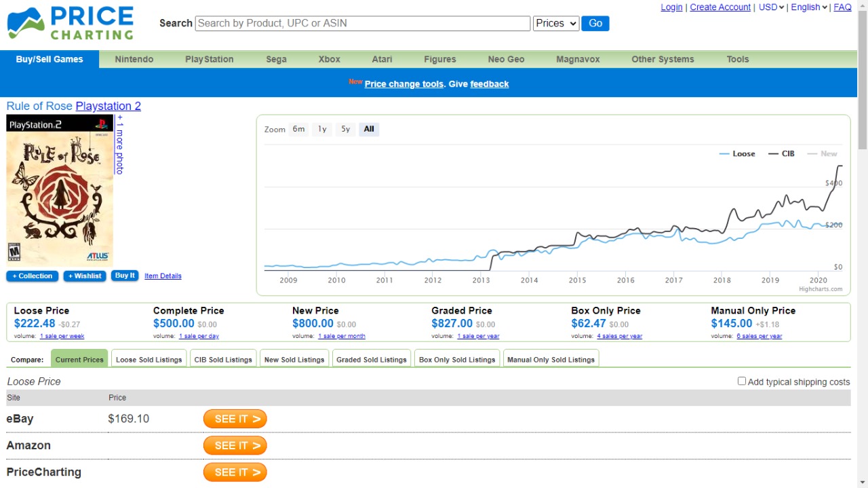Open the Create Account link
This screenshot has height=488, width=868.
pyautogui.click(x=720, y=7)
